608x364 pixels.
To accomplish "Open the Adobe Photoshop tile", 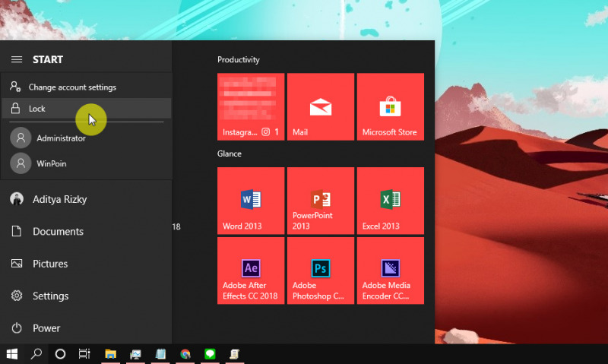I will click(321, 271).
